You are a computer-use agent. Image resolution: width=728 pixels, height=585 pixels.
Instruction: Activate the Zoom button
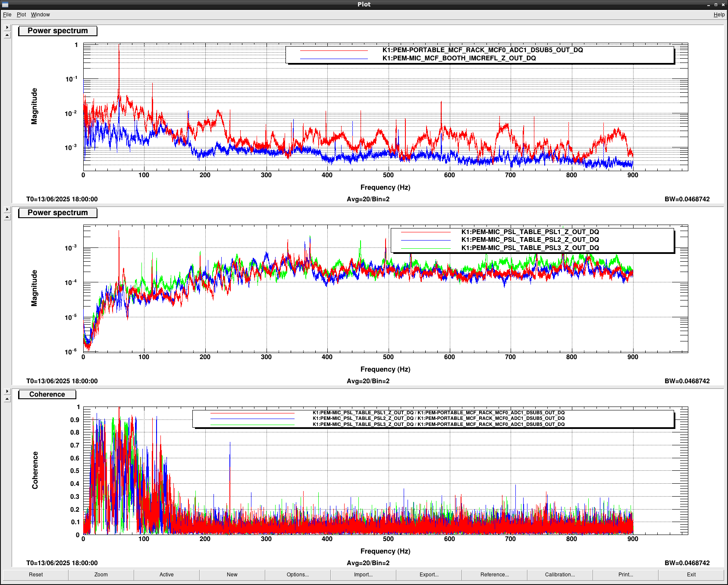[x=101, y=575]
